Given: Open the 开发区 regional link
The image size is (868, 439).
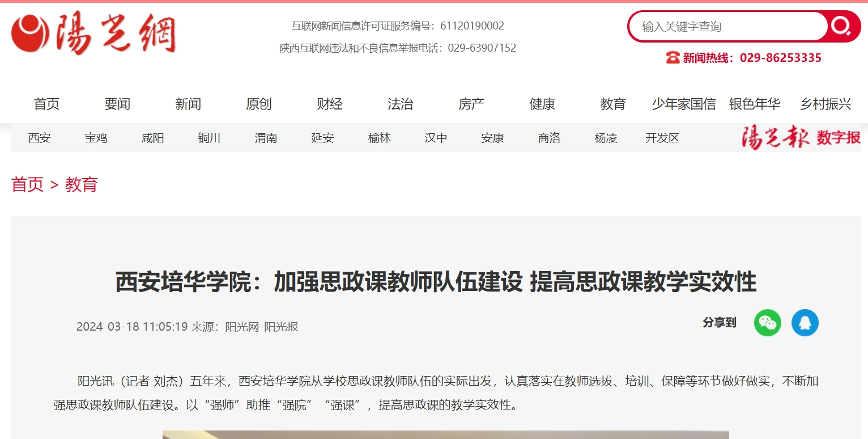Looking at the screenshot, I should [662, 138].
